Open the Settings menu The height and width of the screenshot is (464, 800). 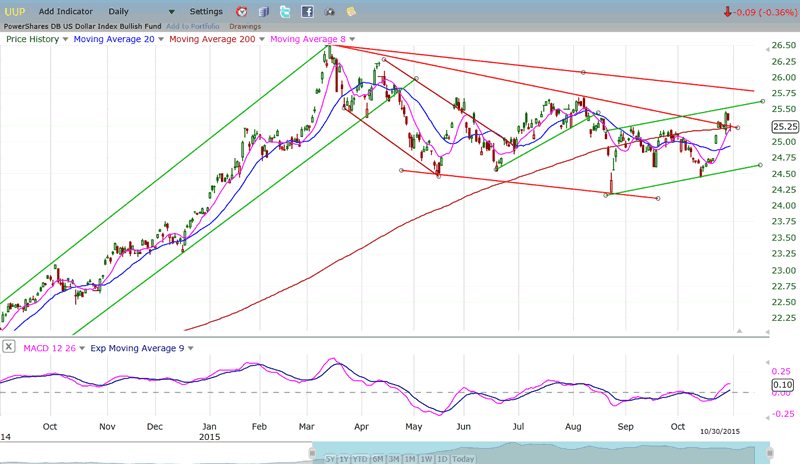click(x=205, y=11)
